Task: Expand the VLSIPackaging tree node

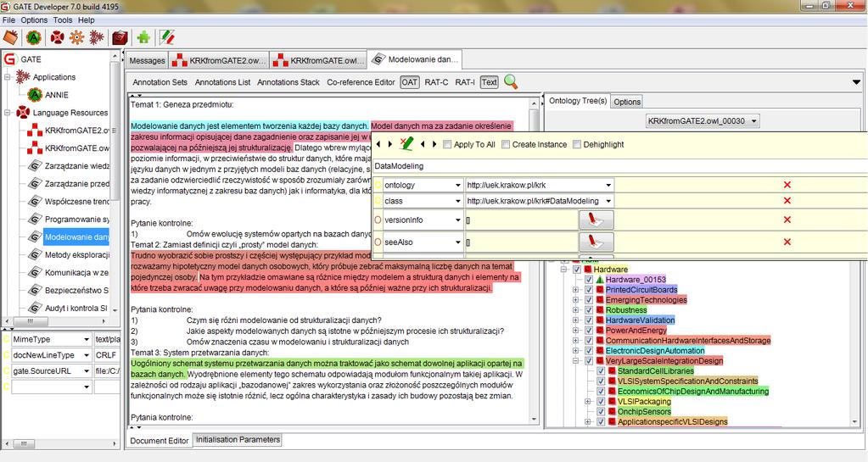Action: [588, 402]
